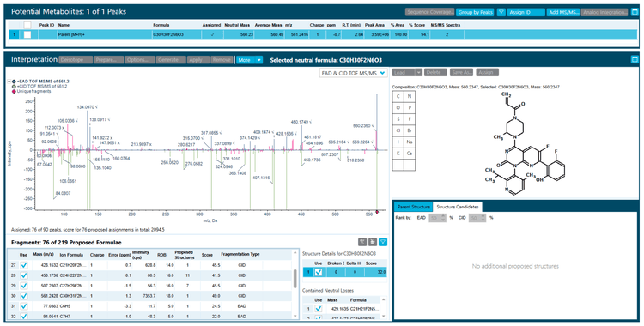Open the Assign ID dropdown
644x326 pixels.
click(x=526, y=12)
